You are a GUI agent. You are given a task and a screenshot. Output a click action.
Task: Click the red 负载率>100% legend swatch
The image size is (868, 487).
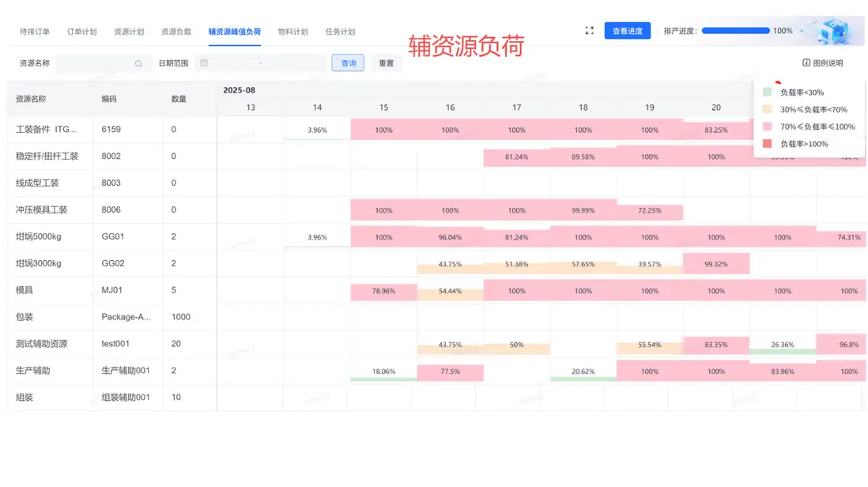click(x=768, y=144)
